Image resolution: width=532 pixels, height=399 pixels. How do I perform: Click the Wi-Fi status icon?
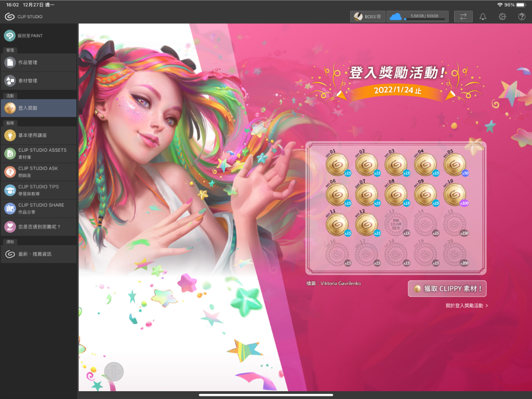tap(500, 5)
